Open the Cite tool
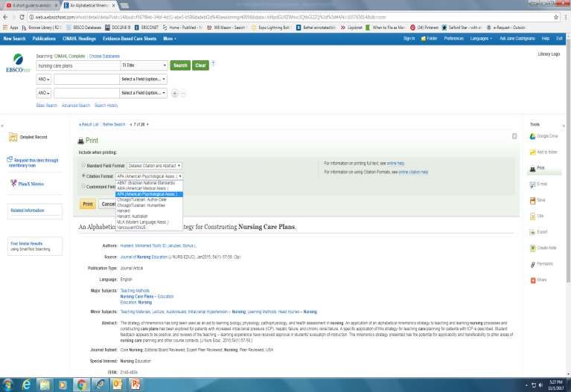The image size is (571, 392). (x=537, y=216)
